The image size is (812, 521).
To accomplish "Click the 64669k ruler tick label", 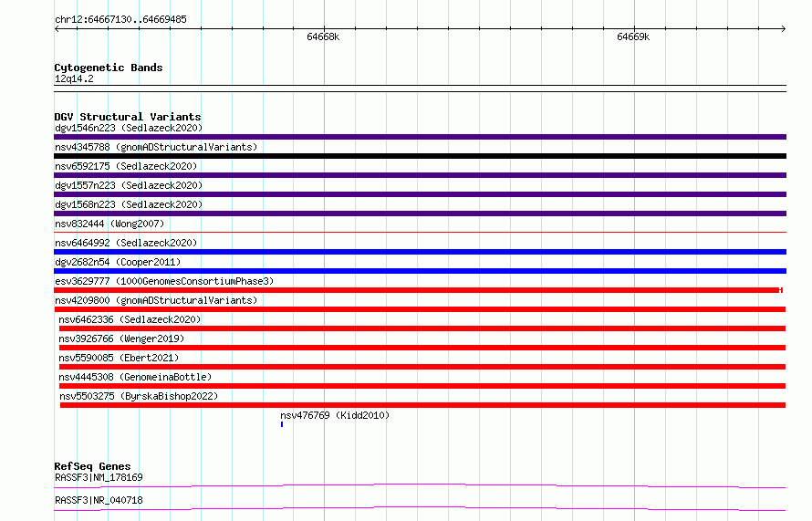I will [x=633, y=36].
